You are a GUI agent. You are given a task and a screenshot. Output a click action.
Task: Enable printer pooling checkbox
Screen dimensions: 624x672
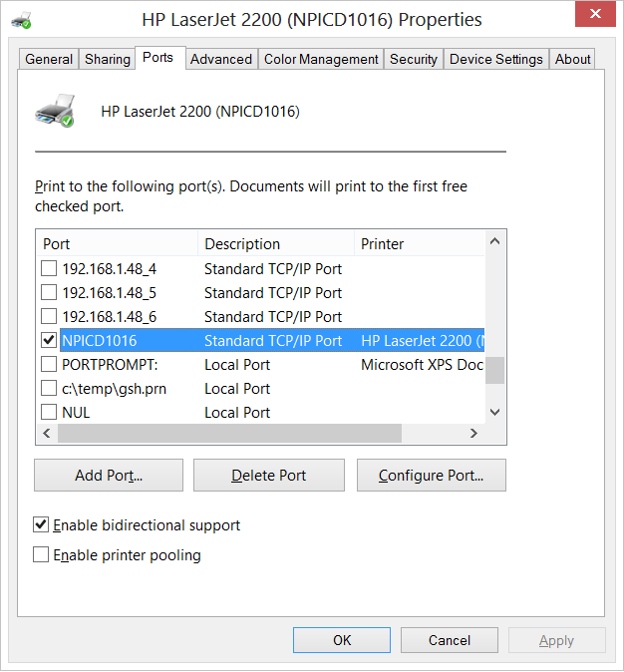tap(41, 555)
